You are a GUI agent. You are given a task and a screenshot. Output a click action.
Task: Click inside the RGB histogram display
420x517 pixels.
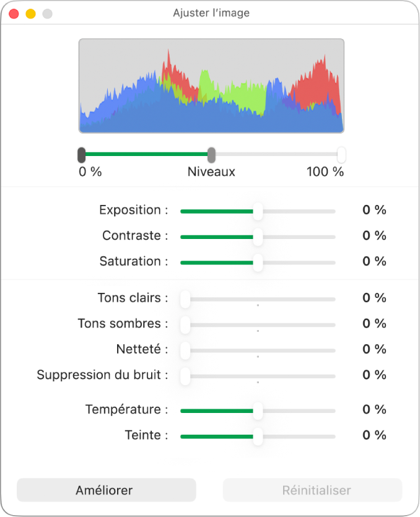click(x=211, y=87)
